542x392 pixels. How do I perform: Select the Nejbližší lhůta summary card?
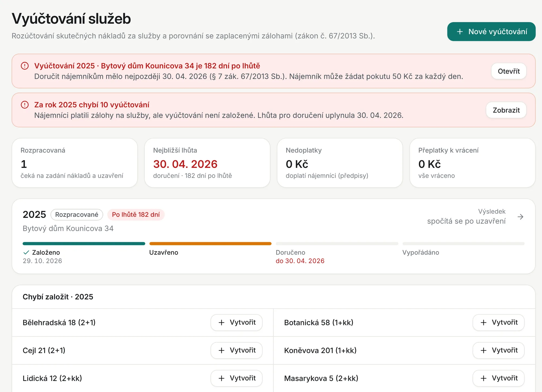click(x=207, y=163)
